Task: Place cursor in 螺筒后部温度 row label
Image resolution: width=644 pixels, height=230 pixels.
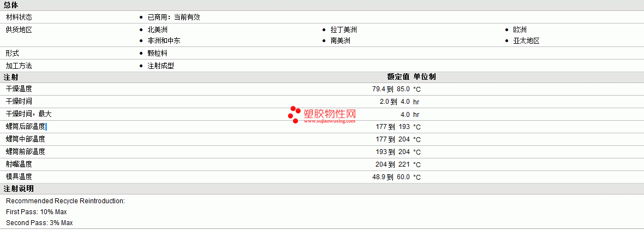Action: tap(26, 127)
